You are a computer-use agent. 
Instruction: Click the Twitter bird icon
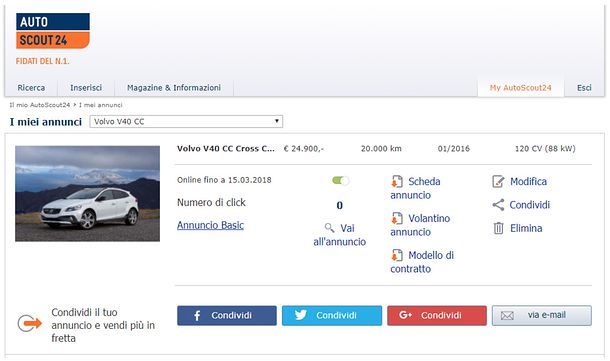(x=301, y=315)
